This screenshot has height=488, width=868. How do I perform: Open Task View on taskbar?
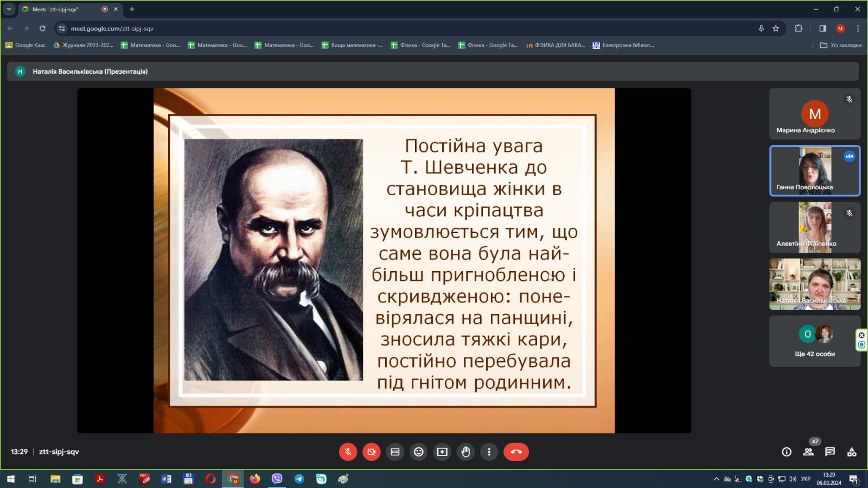[33, 479]
